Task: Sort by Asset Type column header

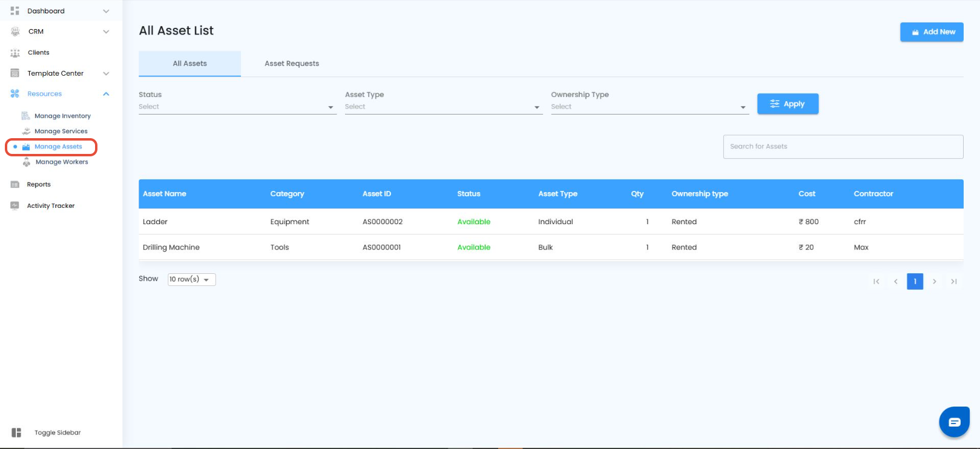Action: tap(557, 194)
